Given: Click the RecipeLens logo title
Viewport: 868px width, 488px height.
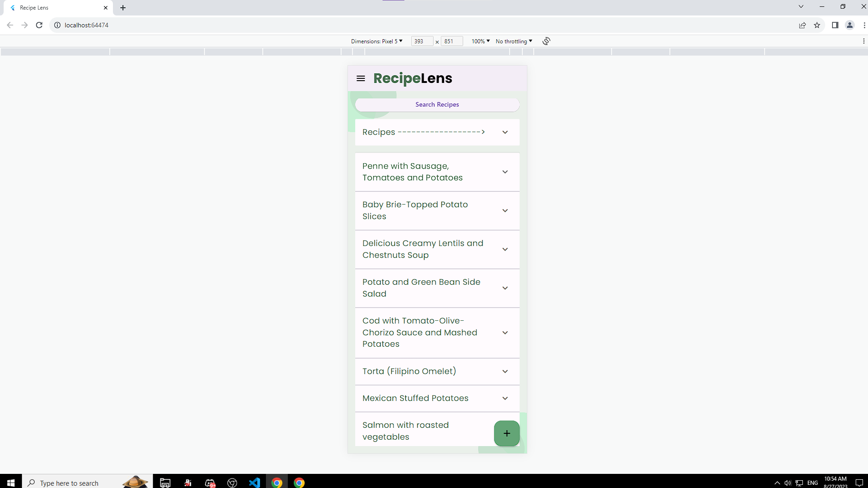Looking at the screenshot, I should pyautogui.click(x=413, y=78).
